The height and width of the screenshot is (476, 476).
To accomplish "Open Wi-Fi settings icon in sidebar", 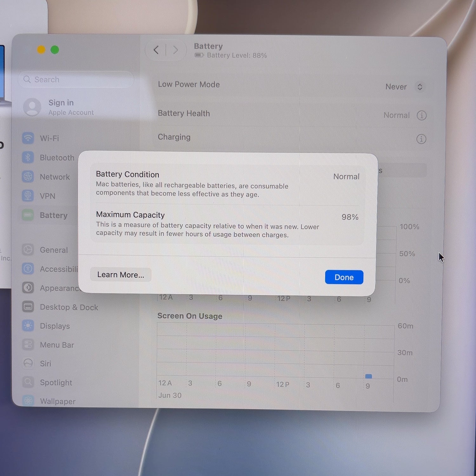I will pos(28,138).
